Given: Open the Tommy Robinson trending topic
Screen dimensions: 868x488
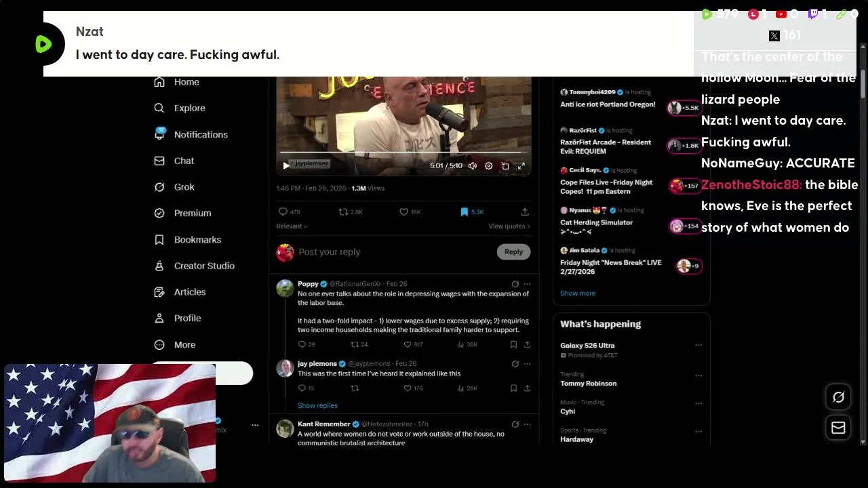Looking at the screenshot, I should (589, 384).
